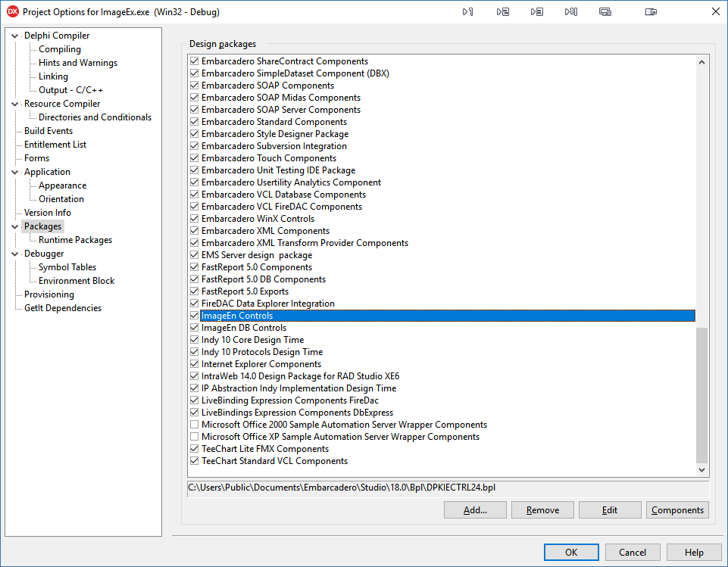The image size is (728, 567).
Task: Open the Entitlement List page
Action: [55, 145]
